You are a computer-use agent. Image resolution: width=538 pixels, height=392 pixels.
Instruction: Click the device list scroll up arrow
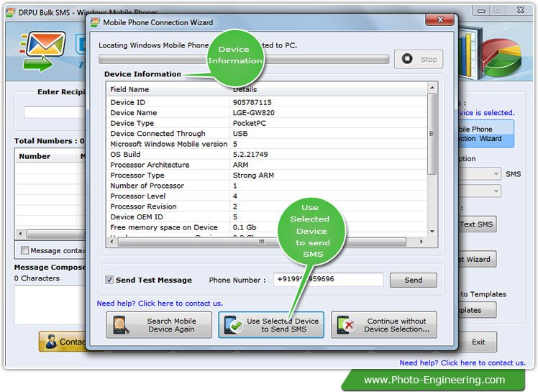432,88
